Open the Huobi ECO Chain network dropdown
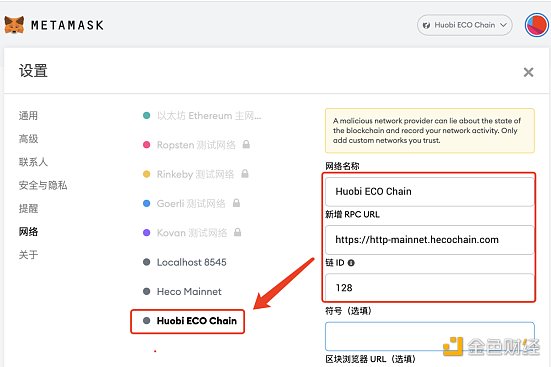The width and height of the screenshot is (551, 367). pyautogui.click(x=465, y=25)
